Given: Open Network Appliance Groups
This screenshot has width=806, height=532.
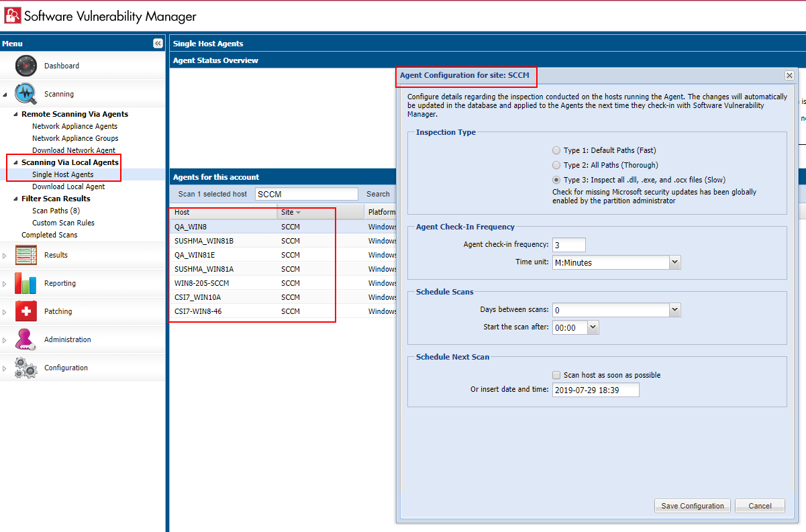Looking at the screenshot, I should tap(75, 138).
